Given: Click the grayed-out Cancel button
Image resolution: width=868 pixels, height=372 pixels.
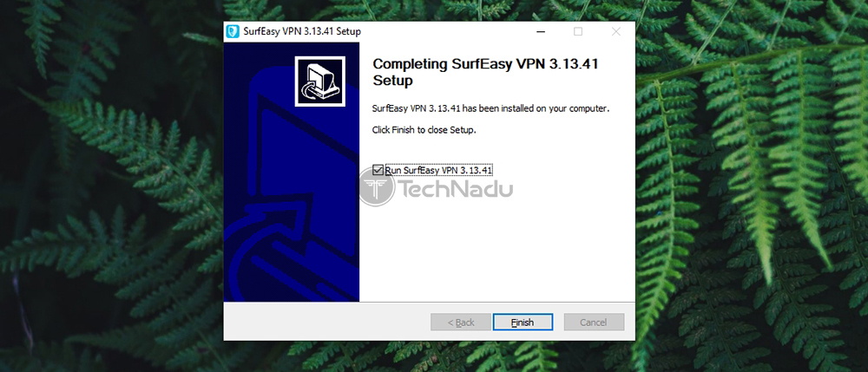Looking at the screenshot, I should pyautogui.click(x=594, y=323).
